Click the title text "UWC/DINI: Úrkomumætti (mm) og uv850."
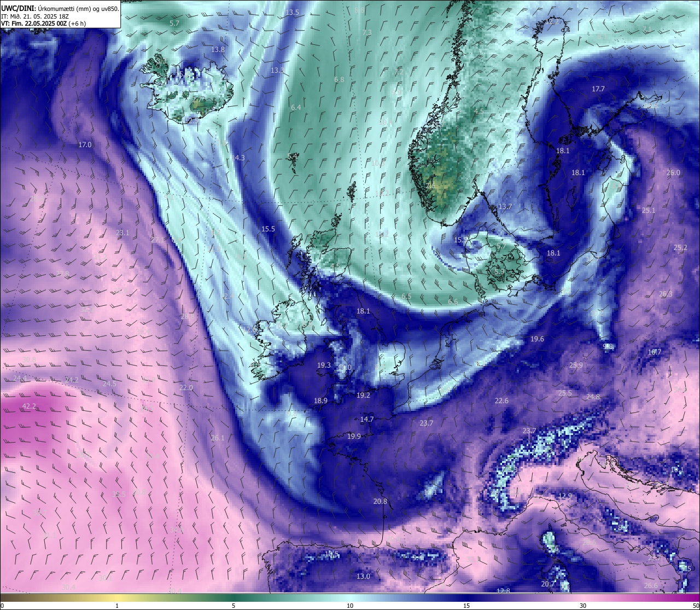700x610 pixels. tap(60, 9)
